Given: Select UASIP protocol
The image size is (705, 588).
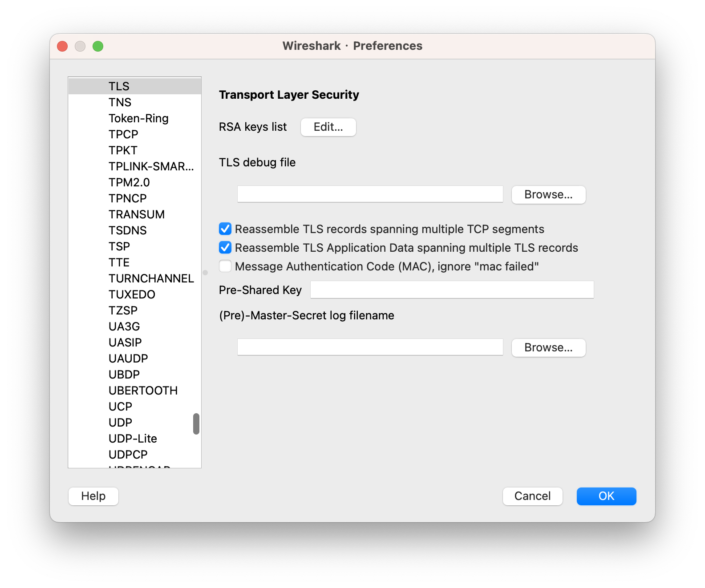Looking at the screenshot, I should click(x=134, y=342).
